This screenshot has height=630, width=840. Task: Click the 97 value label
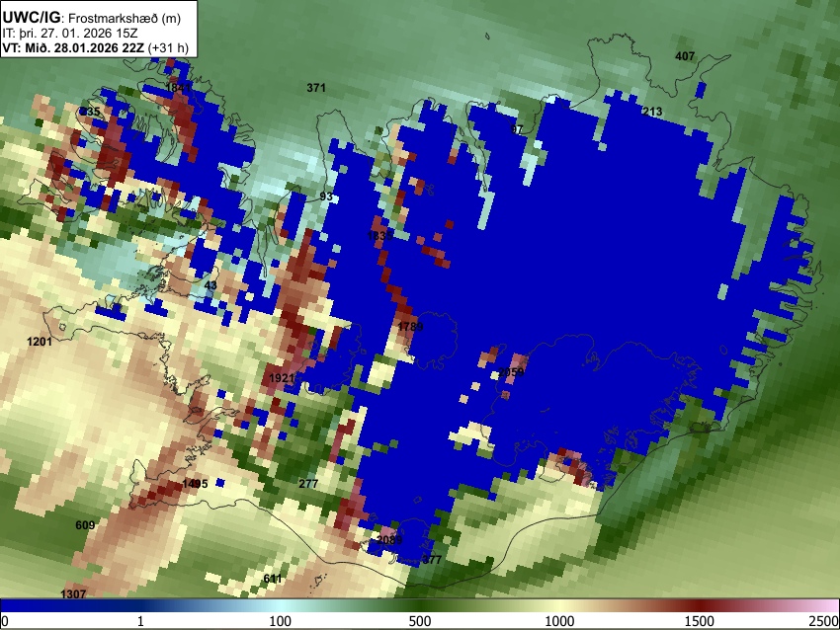pos(517,129)
